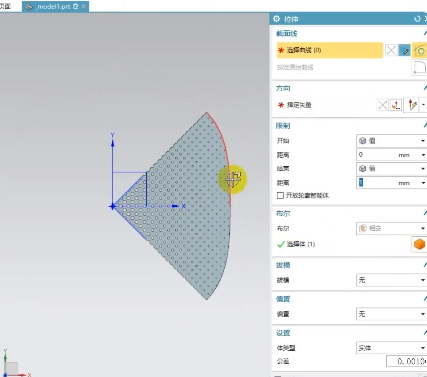Open the 偏置 dropdown set to 无

391,314
